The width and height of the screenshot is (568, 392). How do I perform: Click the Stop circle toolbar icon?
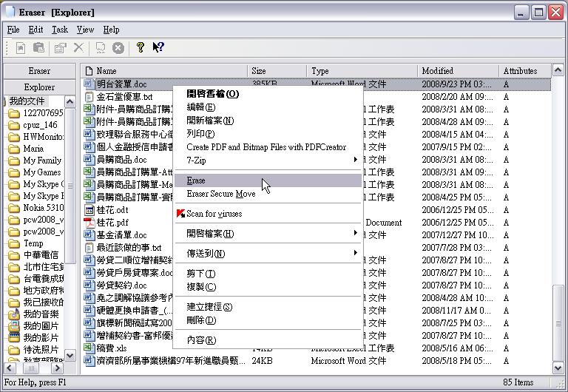[x=118, y=48]
